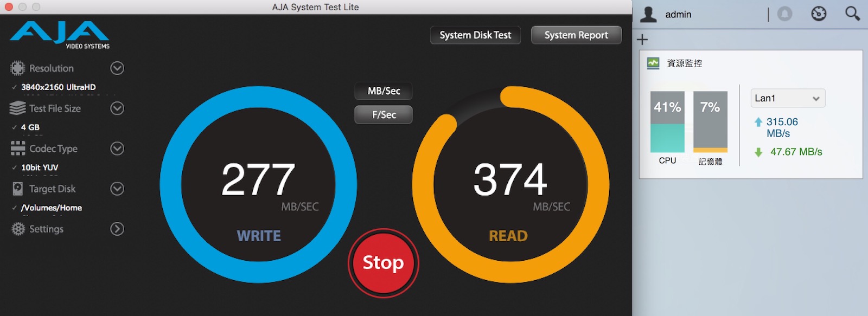Click the Codec Type film icon
This screenshot has height=316, width=868.
pos(18,149)
